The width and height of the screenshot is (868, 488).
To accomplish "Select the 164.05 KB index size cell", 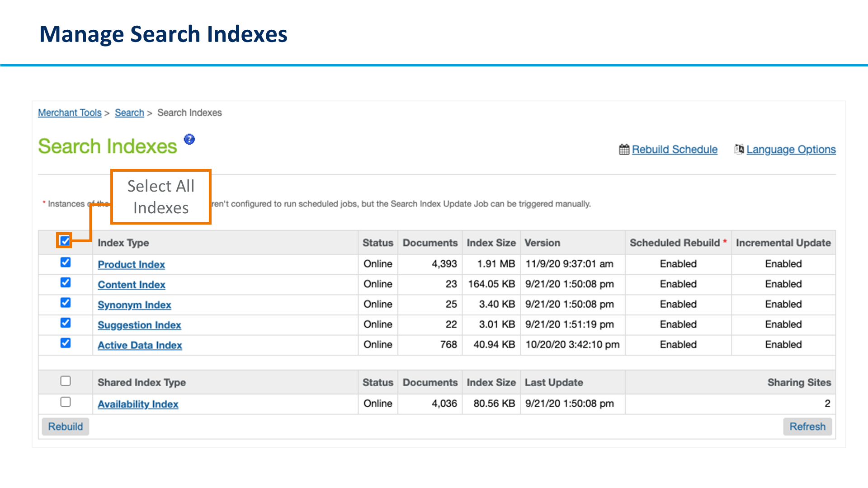I will click(x=491, y=284).
